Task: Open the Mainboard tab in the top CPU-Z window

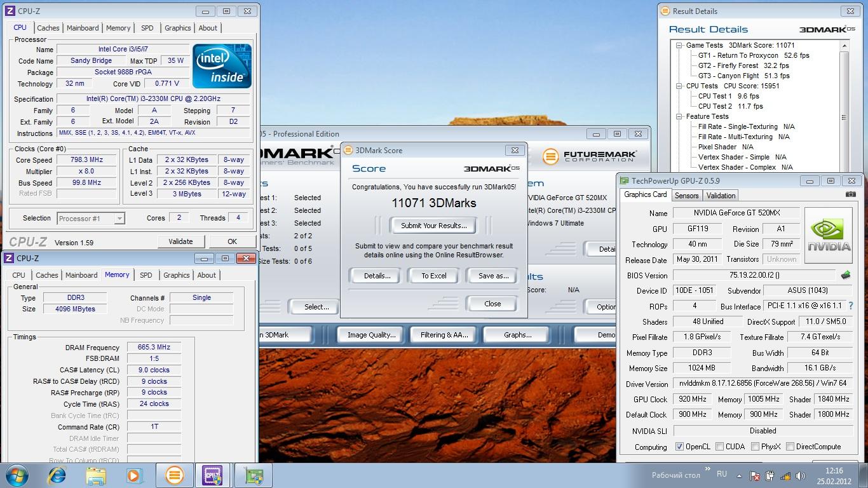Action: click(83, 28)
